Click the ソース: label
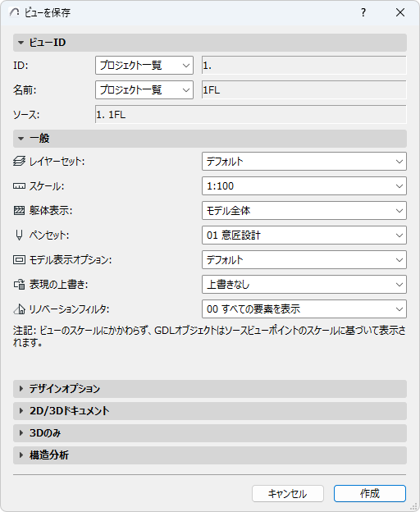420x512 pixels. (x=26, y=114)
